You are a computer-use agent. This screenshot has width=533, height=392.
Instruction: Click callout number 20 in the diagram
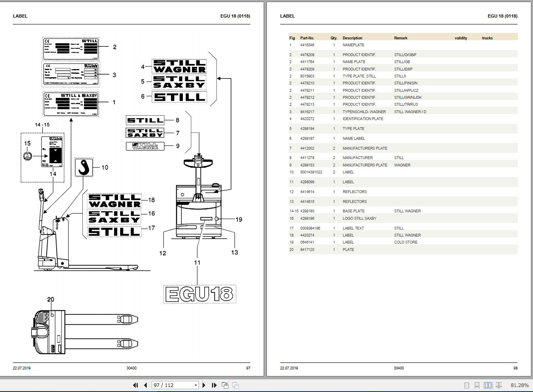[50, 300]
